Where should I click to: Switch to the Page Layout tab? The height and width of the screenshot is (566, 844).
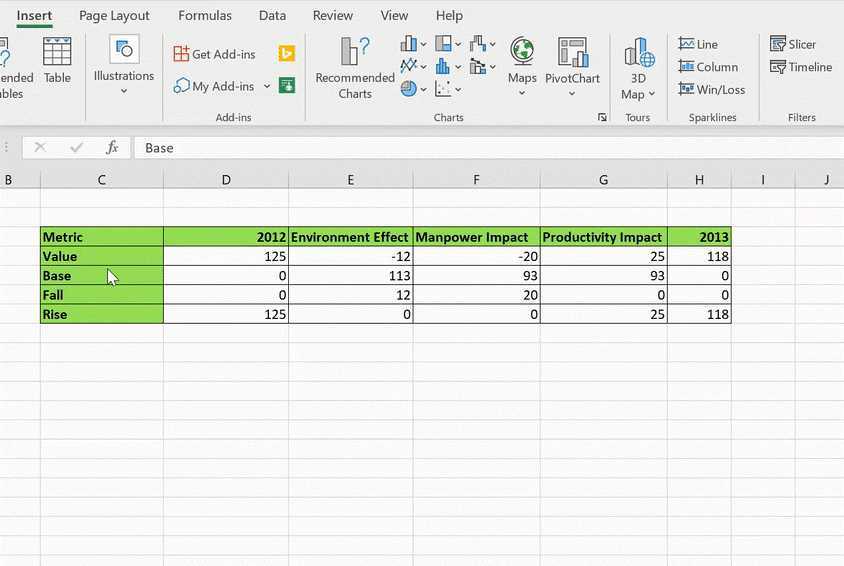tap(114, 16)
